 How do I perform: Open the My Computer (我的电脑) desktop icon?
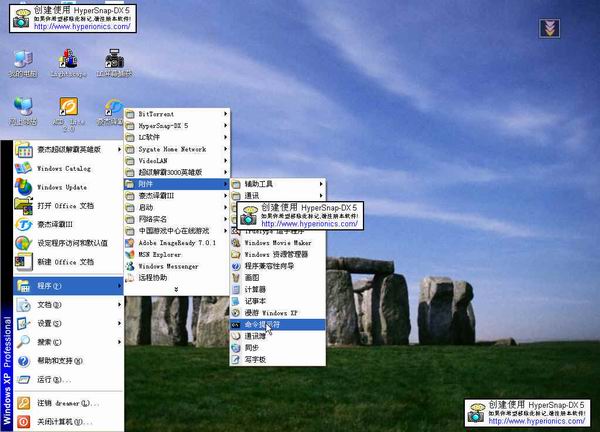coord(23,64)
